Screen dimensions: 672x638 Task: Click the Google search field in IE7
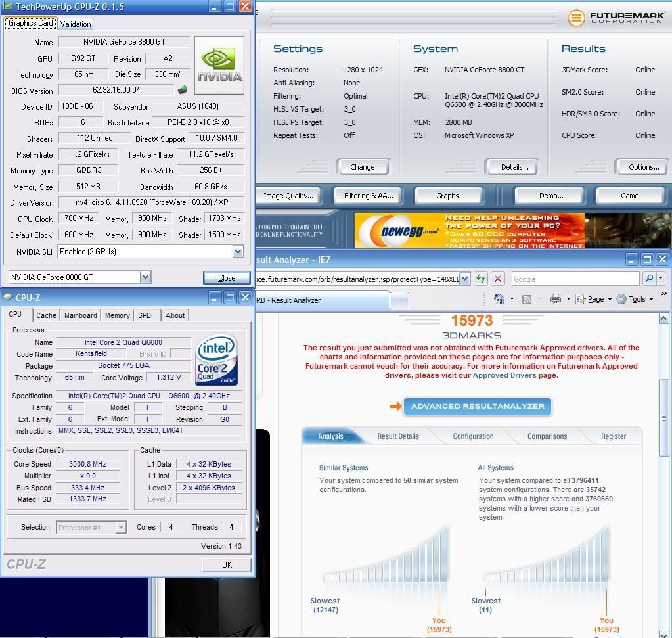tap(575, 279)
